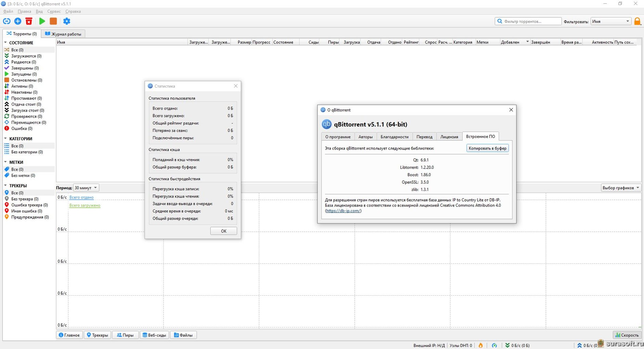Click the Файлы bottom panel button

click(x=183, y=335)
